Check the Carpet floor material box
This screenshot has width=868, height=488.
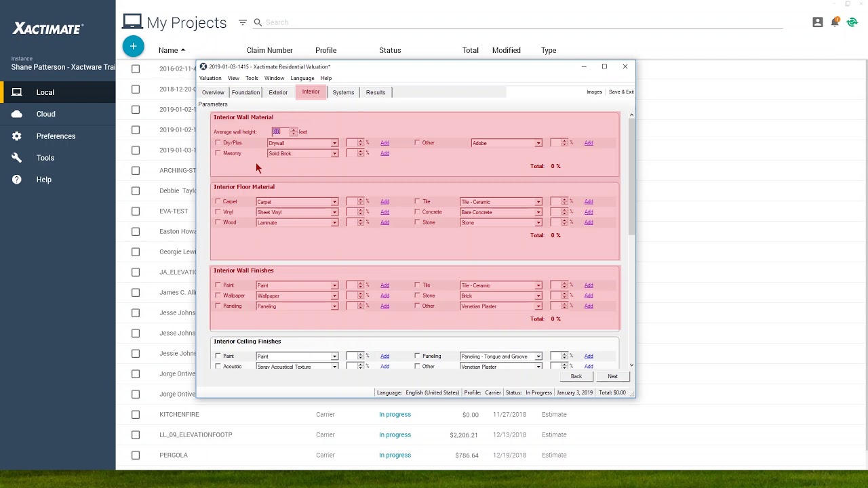coord(218,201)
